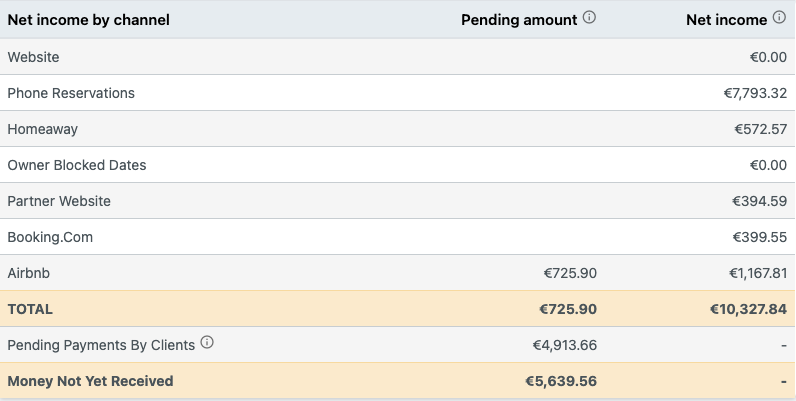Image resolution: width=796 pixels, height=401 pixels.
Task: Click the Phone Reservations net income €7,793.32
Action: (x=755, y=93)
